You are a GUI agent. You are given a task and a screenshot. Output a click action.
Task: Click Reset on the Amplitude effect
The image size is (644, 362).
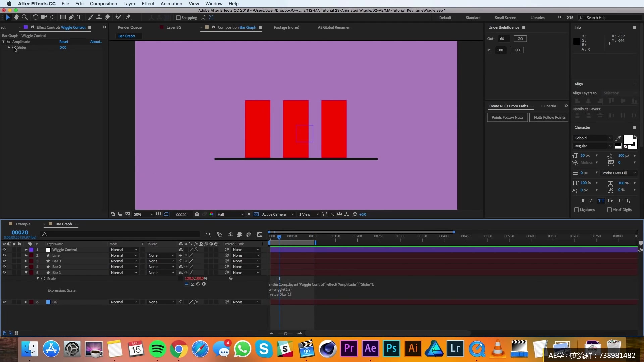[64, 42]
